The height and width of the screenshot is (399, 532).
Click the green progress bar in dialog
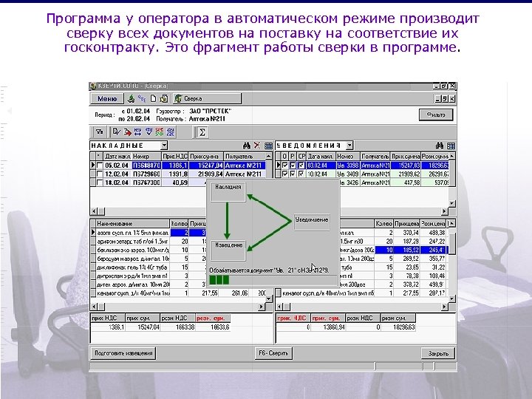[x=219, y=280]
